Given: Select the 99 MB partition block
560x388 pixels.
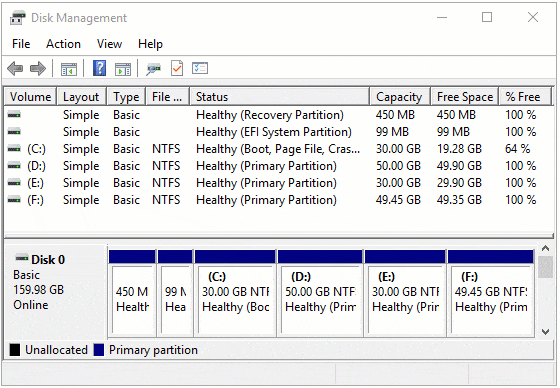Looking at the screenshot, I should [x=175, y=293].
